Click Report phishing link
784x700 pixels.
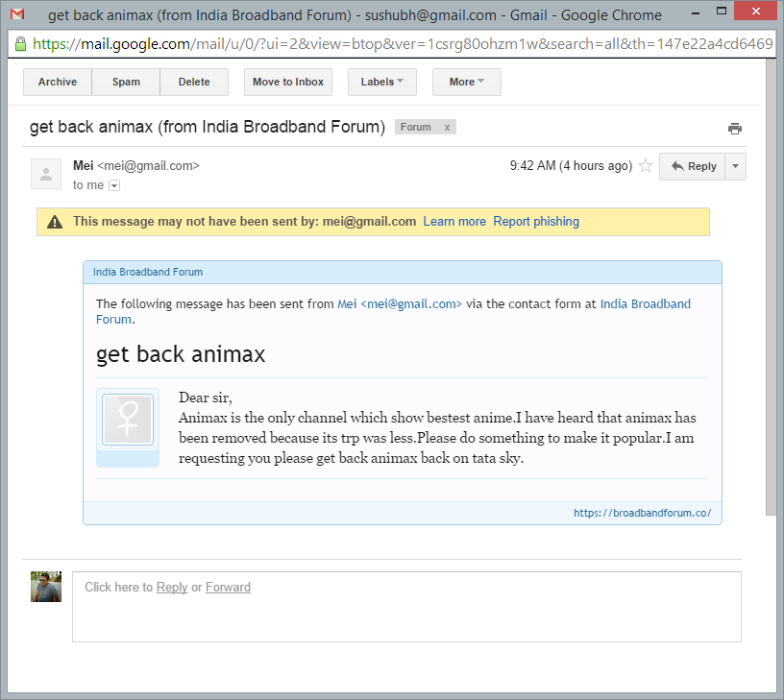coord(536,222)
